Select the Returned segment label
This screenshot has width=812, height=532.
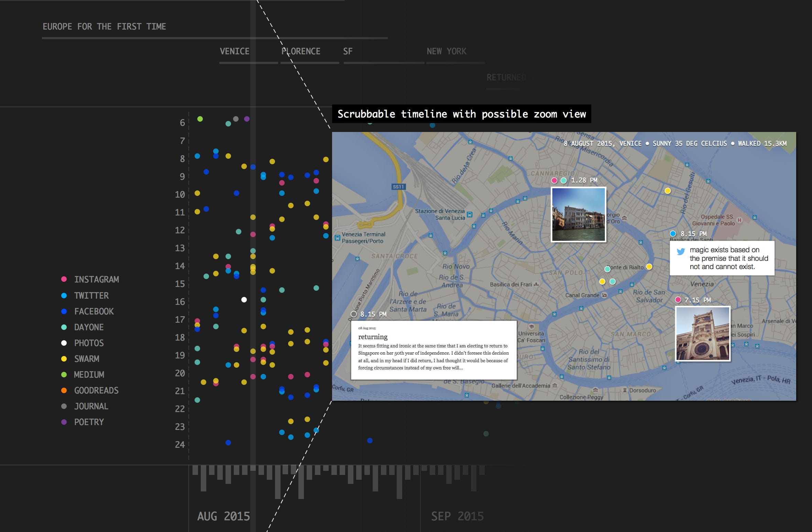pyautogui.click(x=506, y=77)
